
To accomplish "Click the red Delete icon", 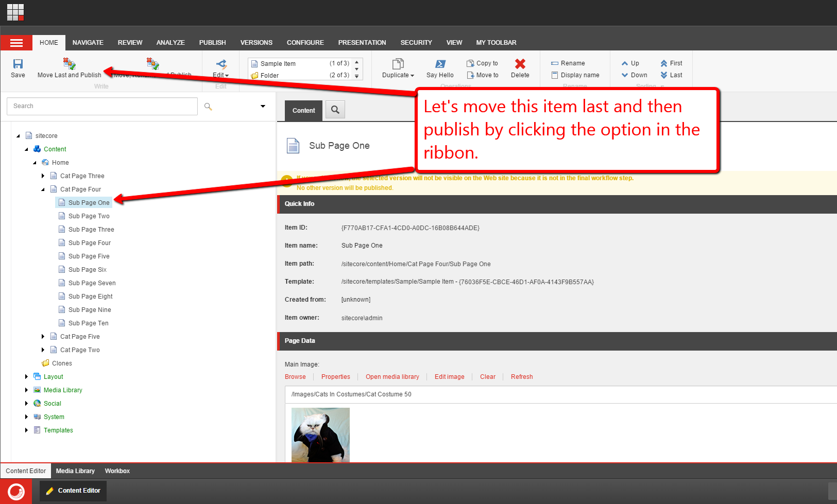I will pos(520,64).
